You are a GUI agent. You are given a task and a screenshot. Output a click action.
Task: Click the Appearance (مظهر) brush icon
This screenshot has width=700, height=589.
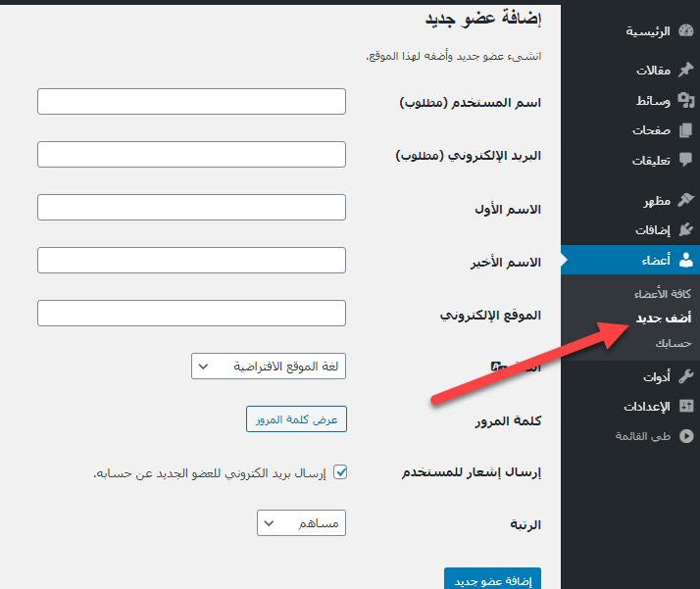(x=685, y=201)
